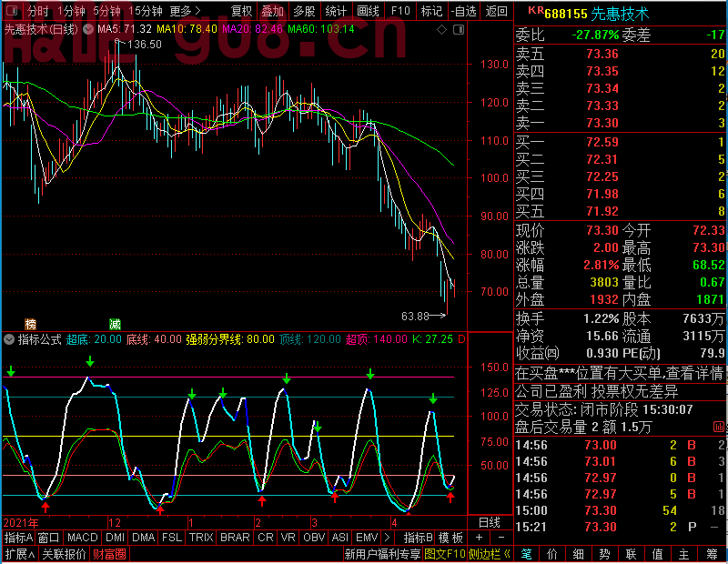This screenshot has width=728, height=564.
Task: Open the 统计 statistics tool
Action: (x=336, y=11)
